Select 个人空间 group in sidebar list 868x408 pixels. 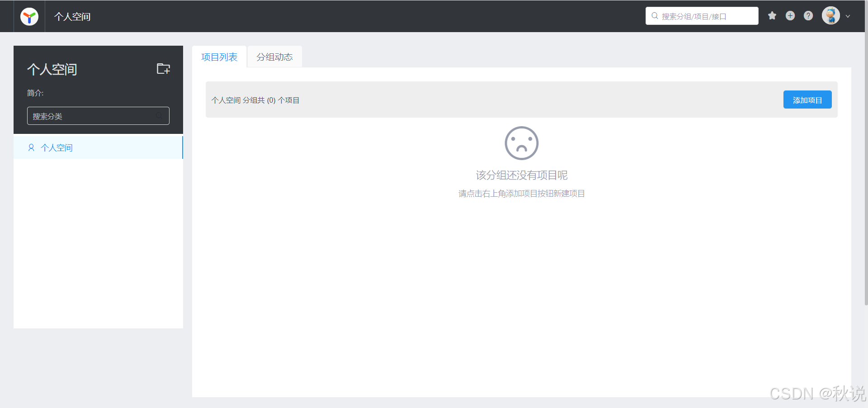(98, 147)
